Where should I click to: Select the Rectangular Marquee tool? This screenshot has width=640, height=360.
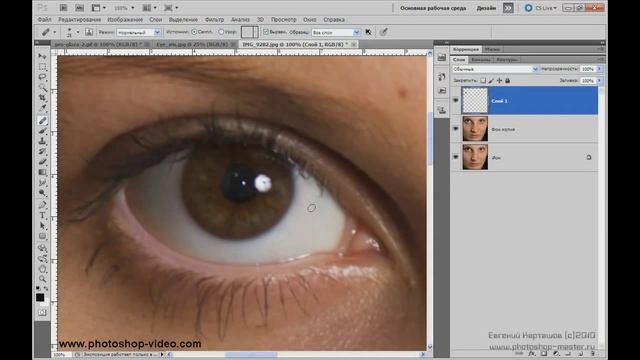pyautogui.click(x=42, y=67)
